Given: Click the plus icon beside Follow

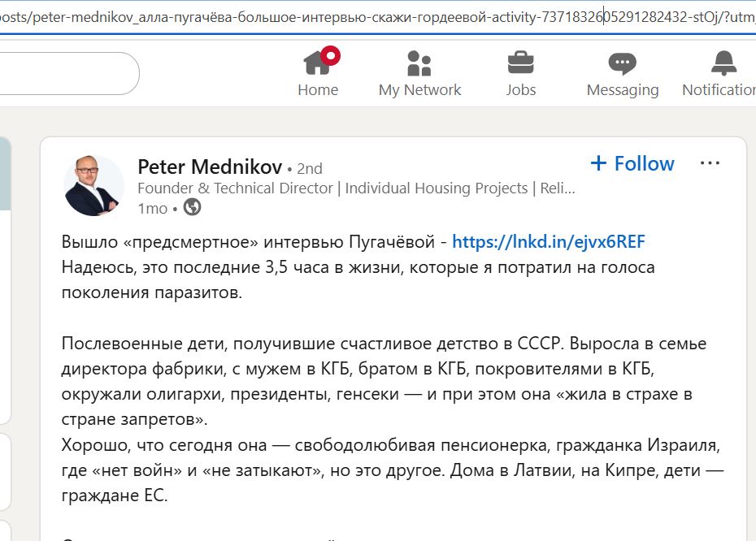Looking at the screenshot, I should [x=598, y=163].
